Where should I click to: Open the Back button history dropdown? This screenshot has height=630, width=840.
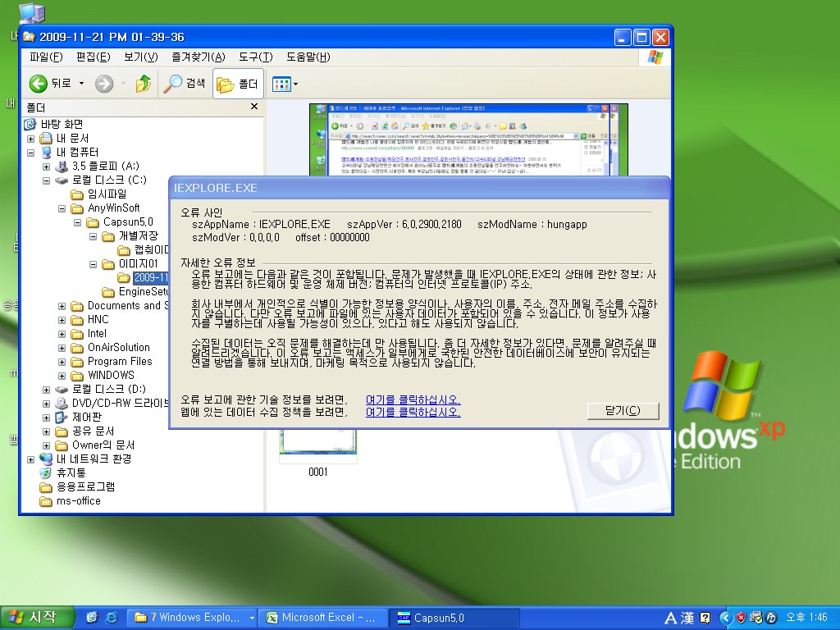pos(81,84)
